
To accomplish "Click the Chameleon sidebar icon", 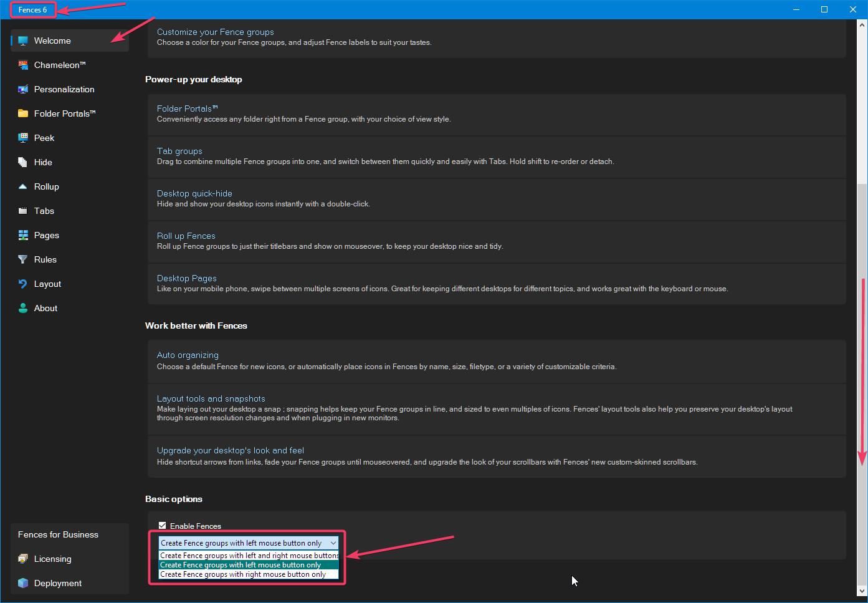I will pos(23,65).
